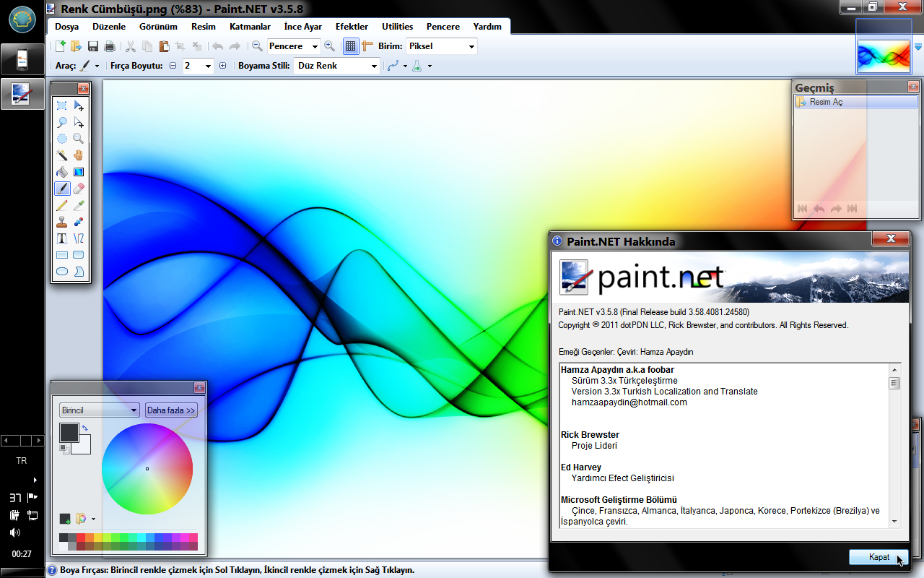Decrease brush size with minus button
Image resolution: width=924 pixels, height=578 pixels.
[x=173, y=66]
